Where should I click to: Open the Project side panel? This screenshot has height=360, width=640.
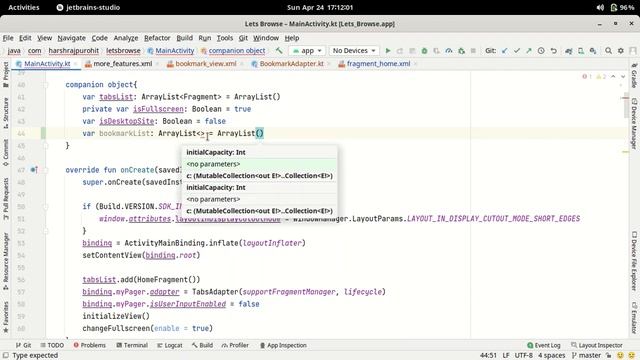[x=6, y=74]
